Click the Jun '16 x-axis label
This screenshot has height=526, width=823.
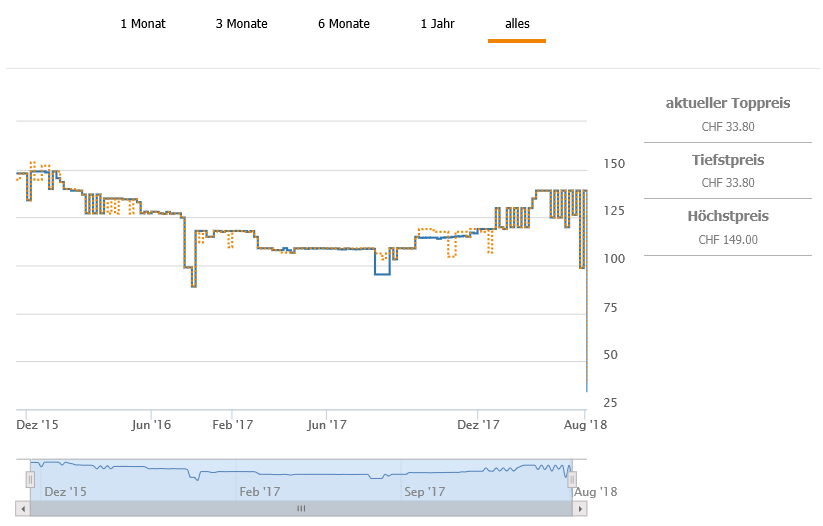click(150, 425)
